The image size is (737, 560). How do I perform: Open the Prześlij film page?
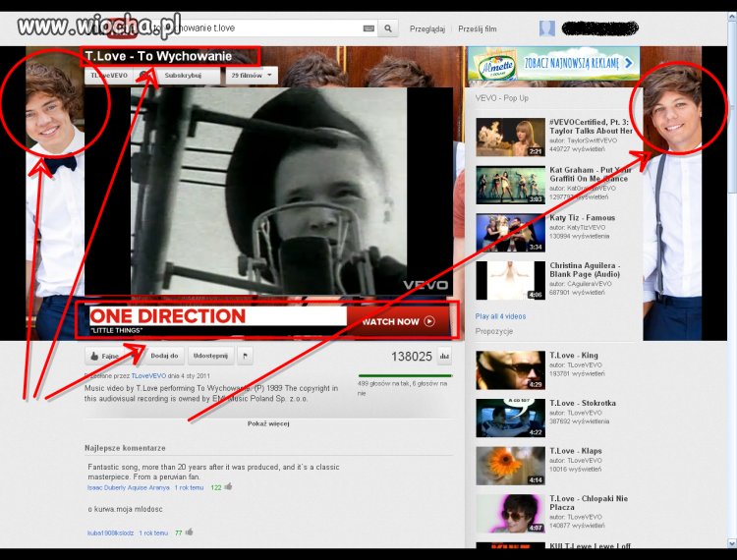(477, 28)
